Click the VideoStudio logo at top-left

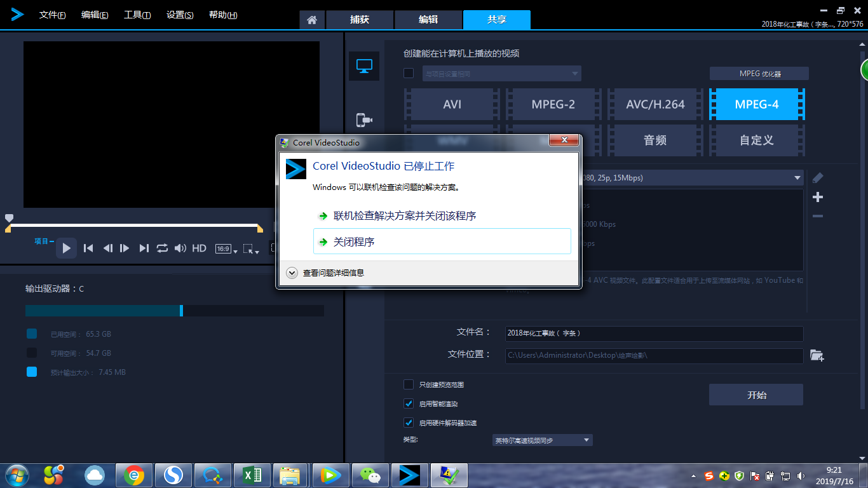pyautogui.click(x=17, y=14)
